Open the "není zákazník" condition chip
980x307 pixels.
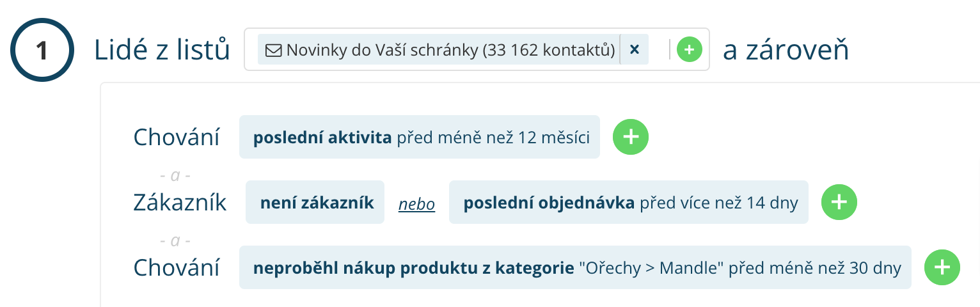pos(315,203)
